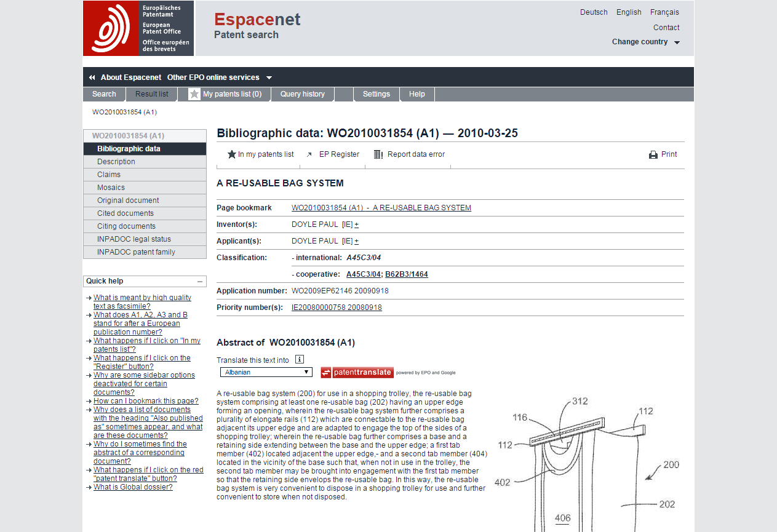Expand the Applicant(s) plus link
Viewport: 777px width, 532px height.
pos(356,241)
